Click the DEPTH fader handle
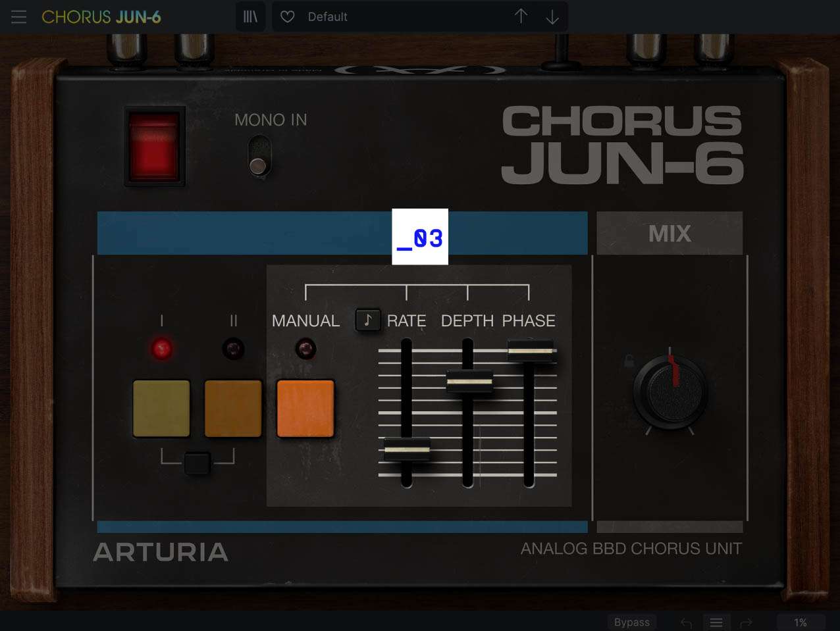The width and height of the screenshot is (840, 631). 469,380
